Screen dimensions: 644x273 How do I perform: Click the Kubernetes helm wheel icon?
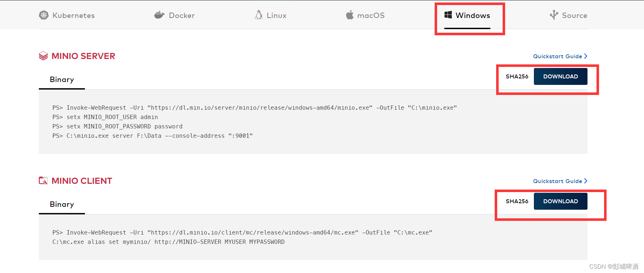pyautogui.click(x=44, y=15)
